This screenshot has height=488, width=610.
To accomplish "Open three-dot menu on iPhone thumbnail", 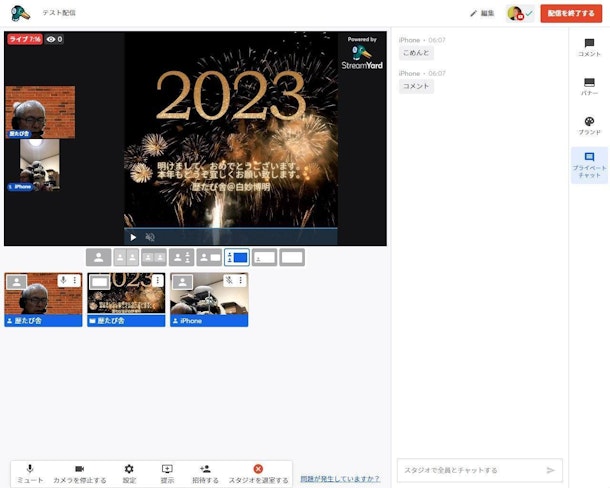I will click(x=241, y=281).
